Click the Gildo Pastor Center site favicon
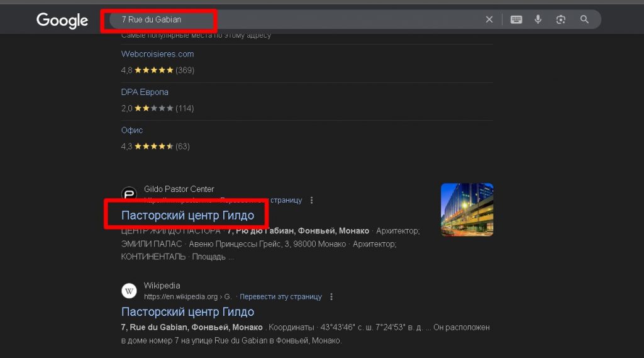Screen dimensions: 644x358 click(x=129, y=193)
